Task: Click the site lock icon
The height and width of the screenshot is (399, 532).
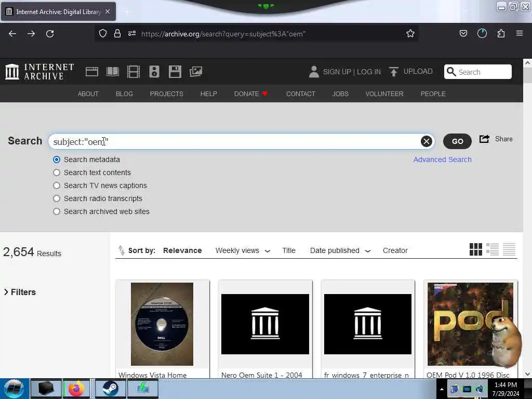Action: tap(117, 34)
